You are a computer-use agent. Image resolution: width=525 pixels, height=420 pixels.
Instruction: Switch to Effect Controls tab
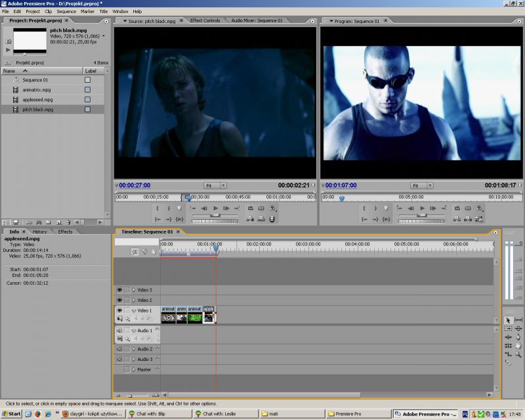[x=205, y=20]
